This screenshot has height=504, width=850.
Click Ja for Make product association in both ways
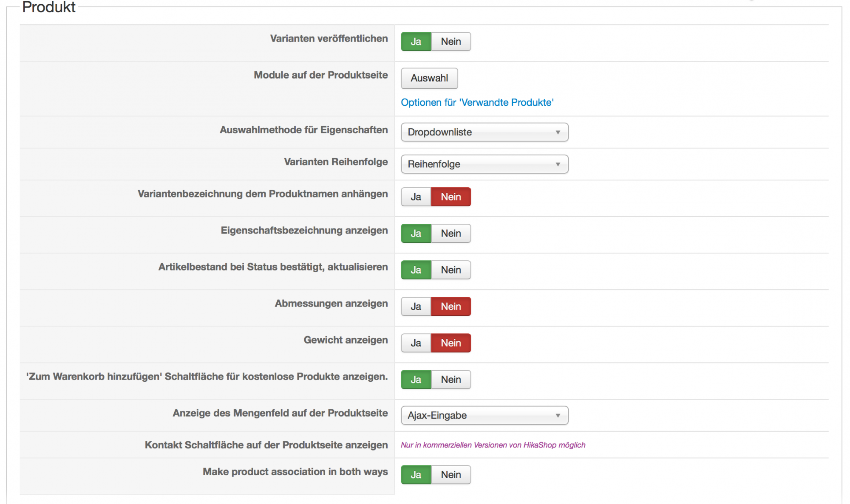416,475
